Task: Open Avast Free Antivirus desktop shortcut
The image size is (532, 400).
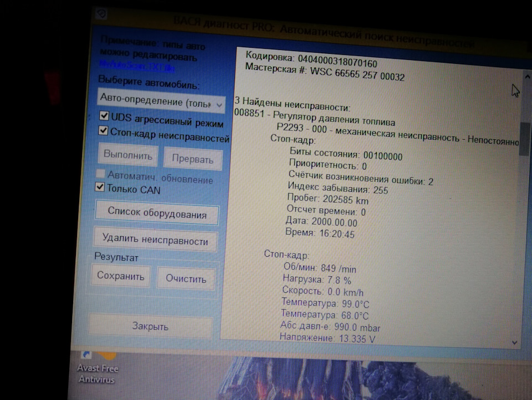Action: 98,367
